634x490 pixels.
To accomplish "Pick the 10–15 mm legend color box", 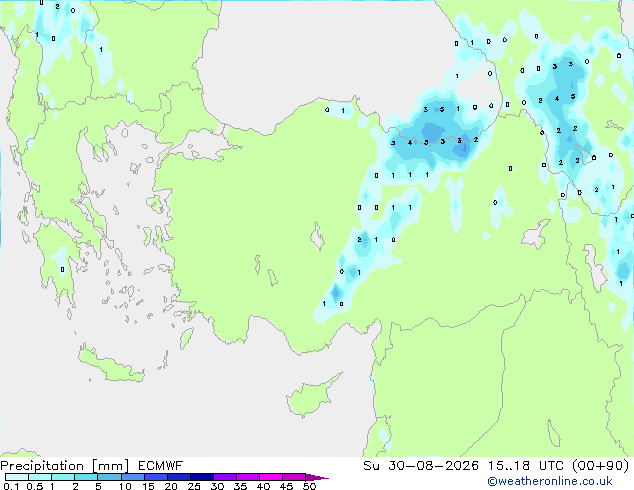I will pos(132,477).
